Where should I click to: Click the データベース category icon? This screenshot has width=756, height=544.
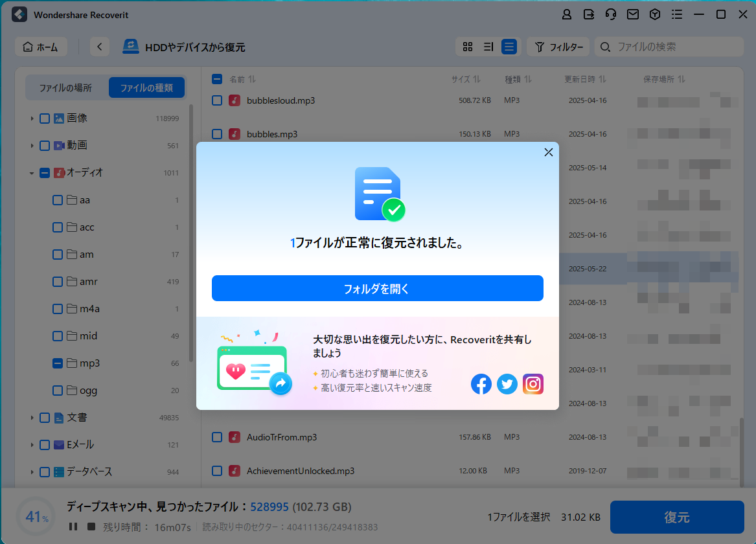[59, 471]
